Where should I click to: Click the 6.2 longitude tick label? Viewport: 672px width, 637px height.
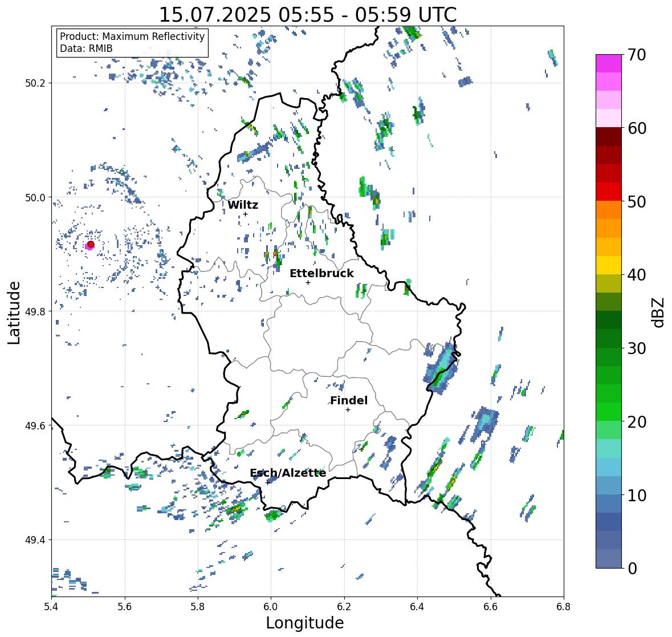pos(344,607)
